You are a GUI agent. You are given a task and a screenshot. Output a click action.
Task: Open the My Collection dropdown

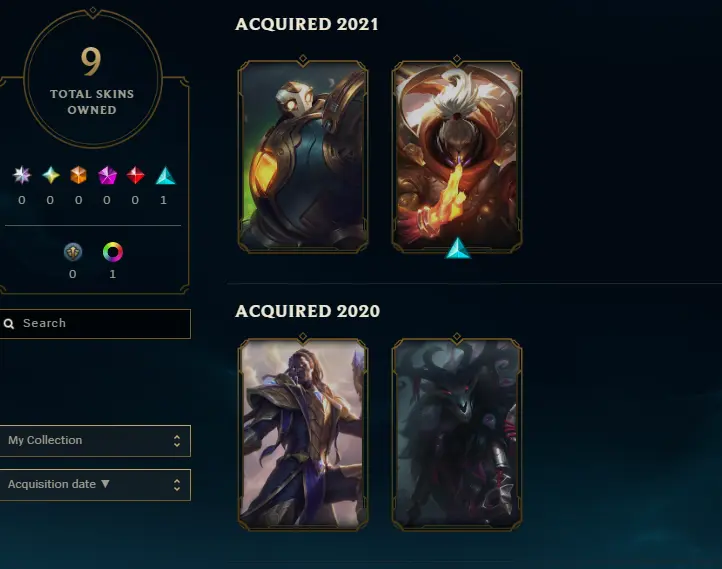coord(95,441)
